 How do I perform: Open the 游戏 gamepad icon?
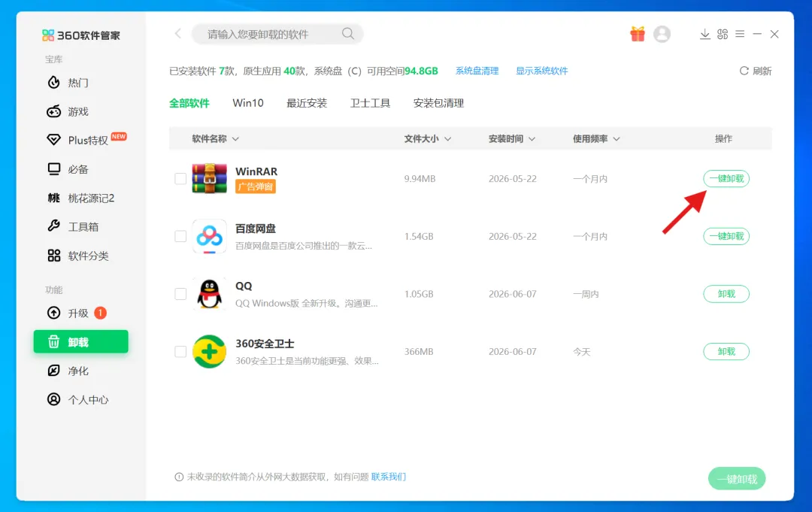pos(54,111)
